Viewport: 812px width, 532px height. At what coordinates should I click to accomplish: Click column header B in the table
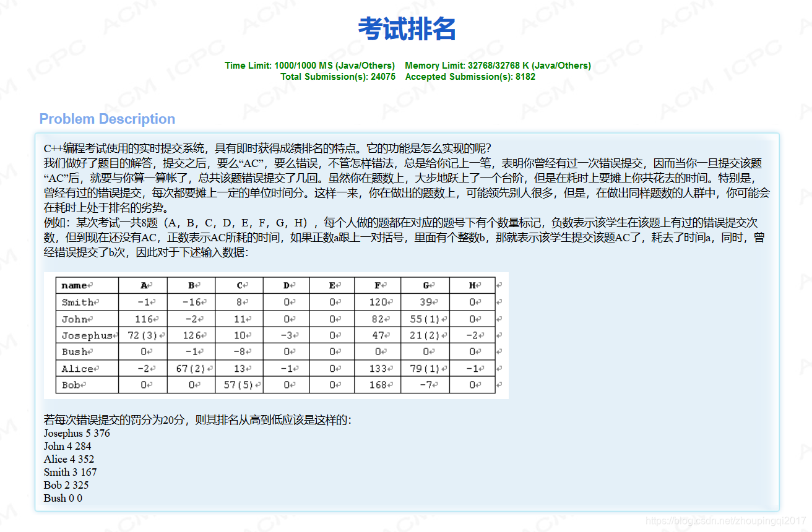tap(191, 285)
